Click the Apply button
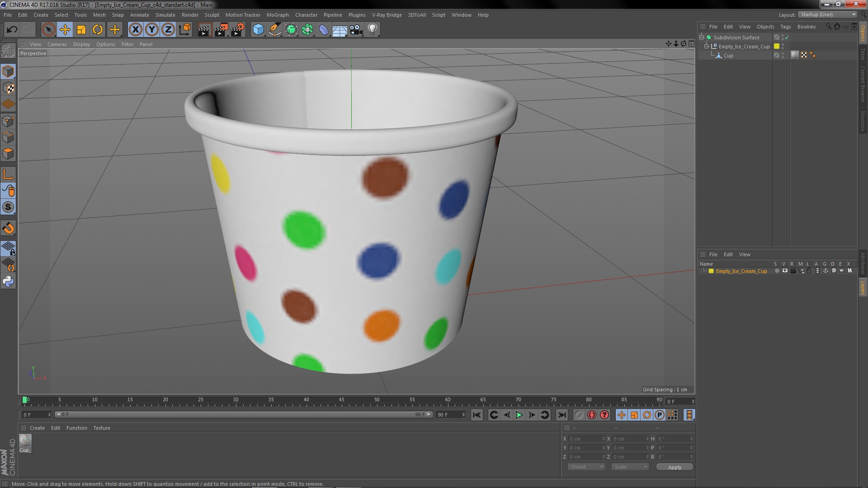Image resolution: width=868 pixels, height=488 pixels. coord(675,467)
